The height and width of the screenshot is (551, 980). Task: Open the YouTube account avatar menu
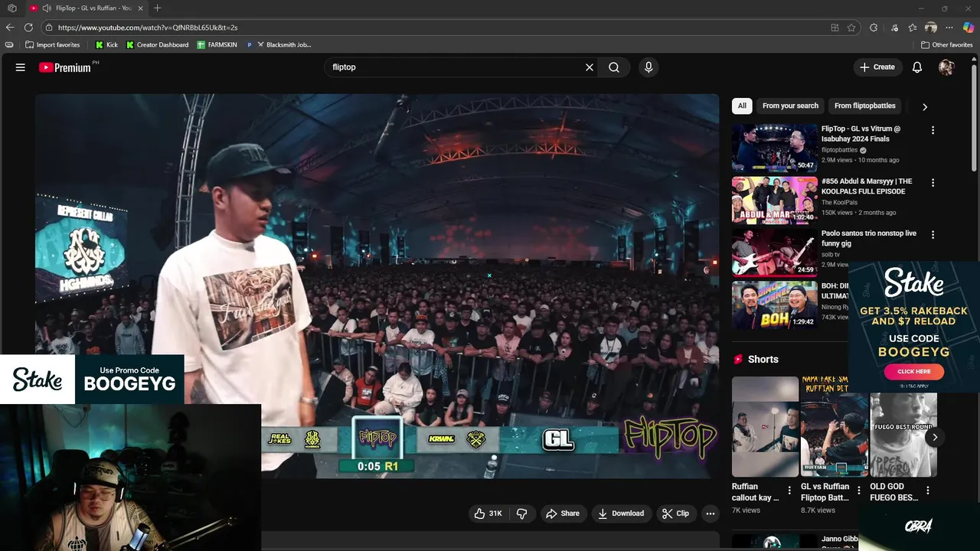tap(946, 67)
